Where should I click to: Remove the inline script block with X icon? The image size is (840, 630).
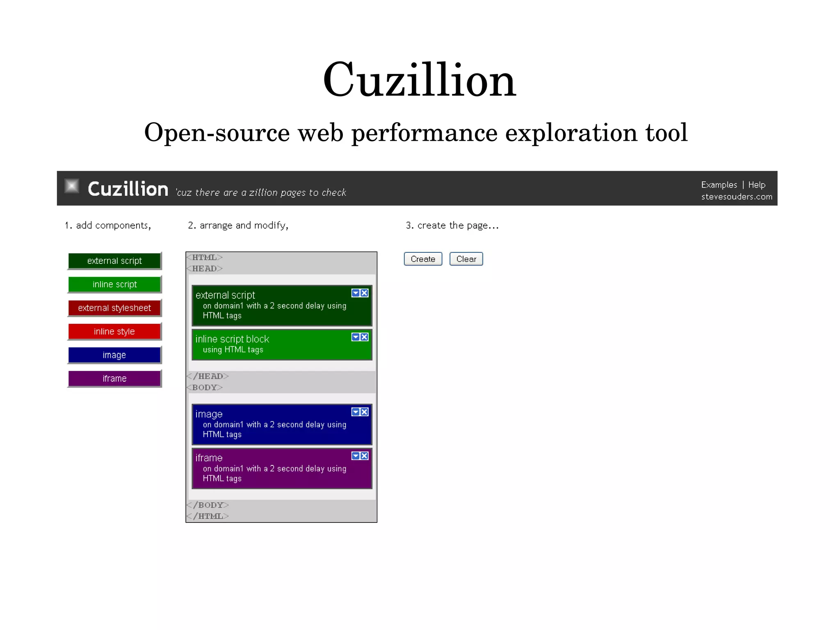(364, 337)
